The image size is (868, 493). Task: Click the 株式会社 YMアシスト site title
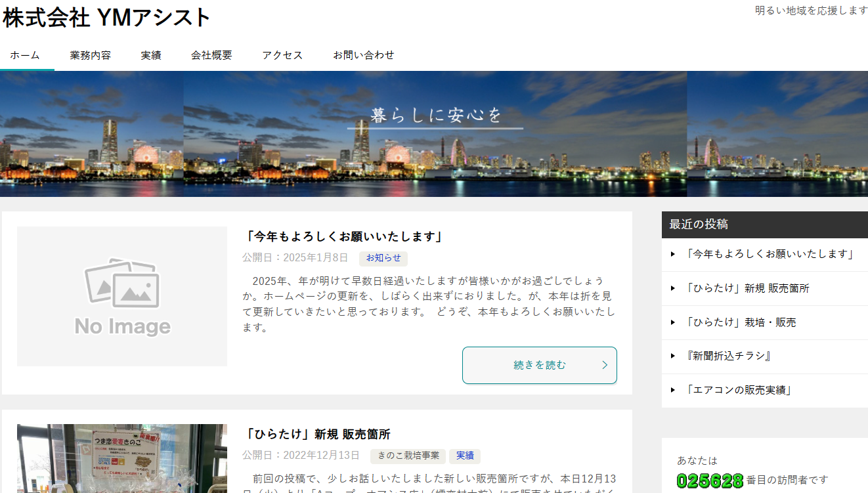[106, 18]
